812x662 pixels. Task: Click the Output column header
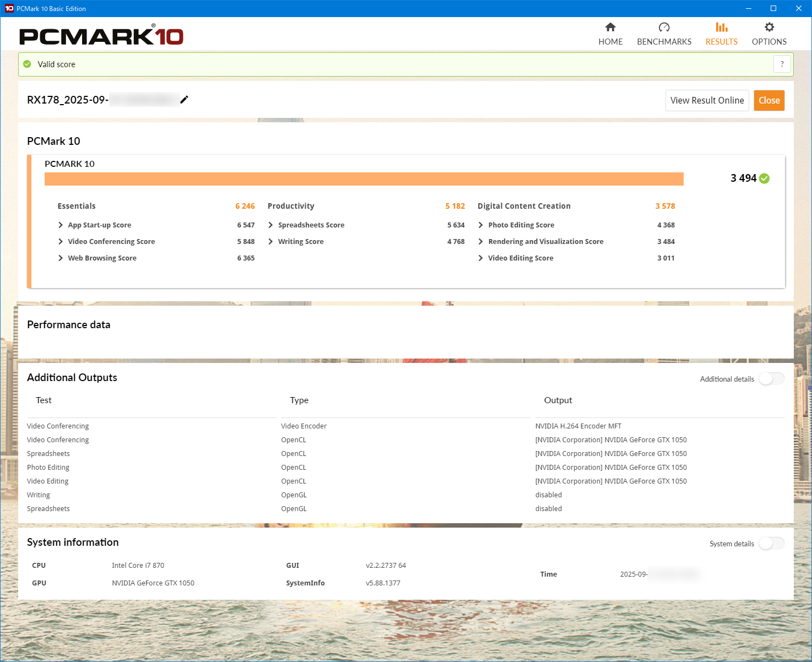[x=558, y=400]
